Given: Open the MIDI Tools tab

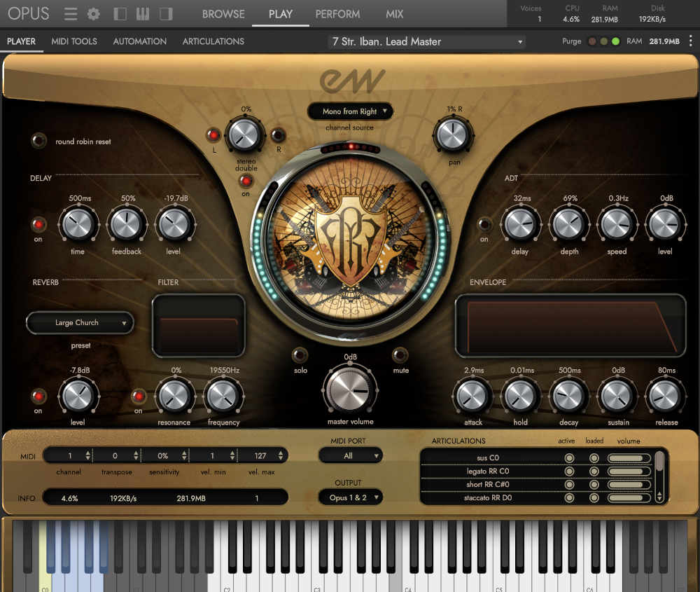Looking at the screenshot, I should pos(74,41).
